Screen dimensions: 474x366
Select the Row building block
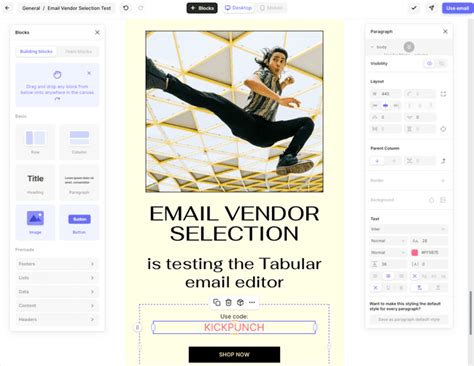[35, 142]
